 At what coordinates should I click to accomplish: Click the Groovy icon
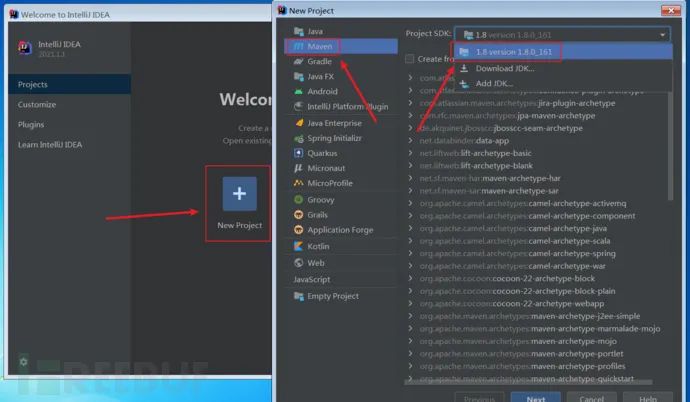click(299, 200)
